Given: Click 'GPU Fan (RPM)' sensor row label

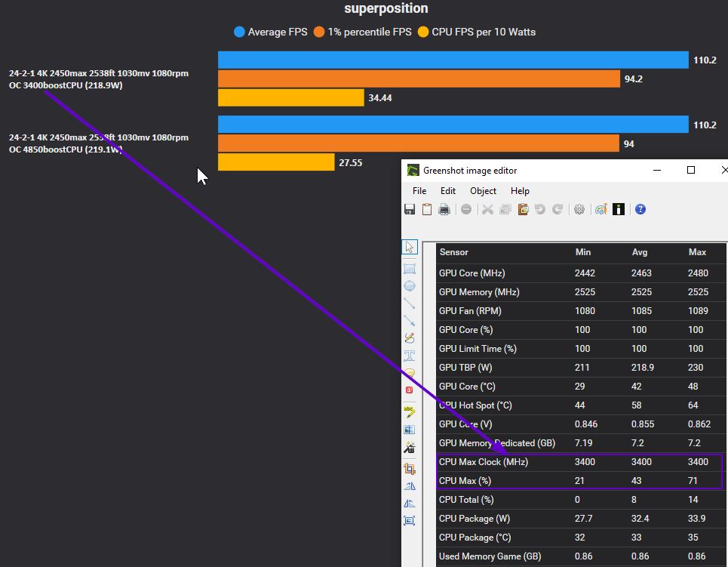Looking at the screenshot, I should pos(470,311).
